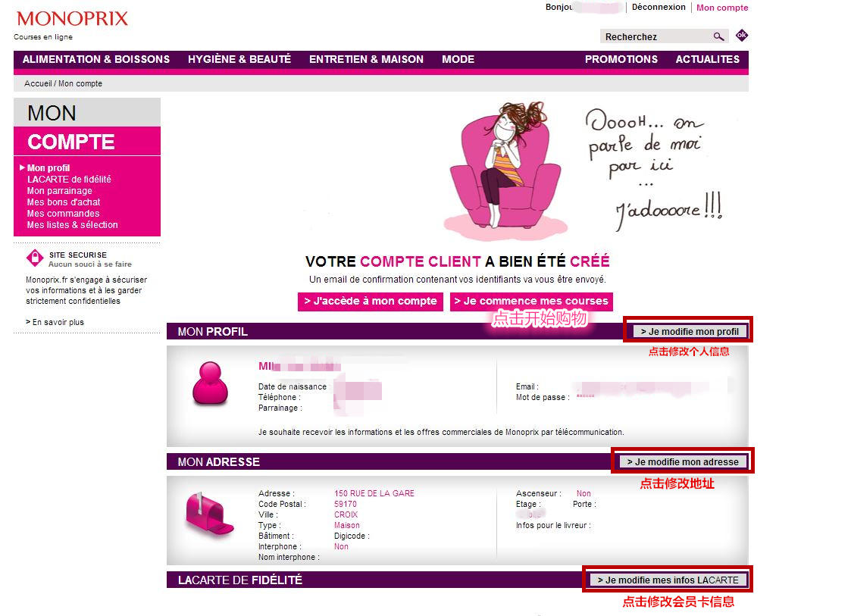Click the secure site padlock icon
The width and height of the screenshot is (851, 616).
pyautogui.click(x=36, y=258)
